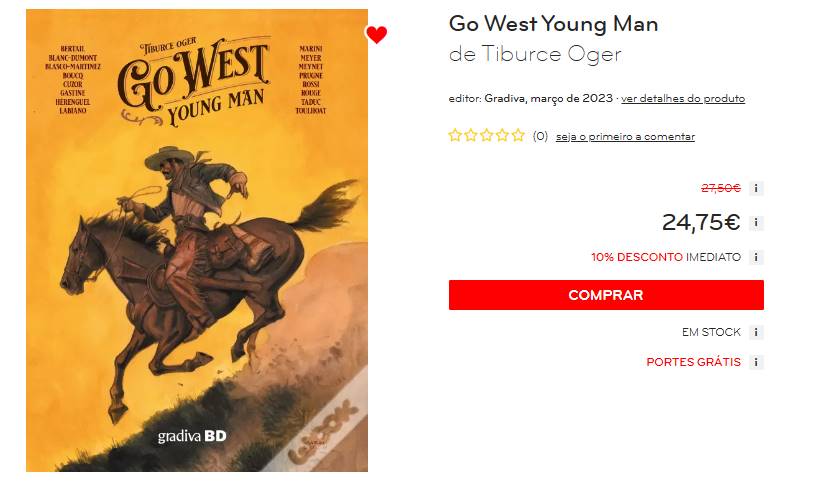Select the third rating star

(487, 135)
